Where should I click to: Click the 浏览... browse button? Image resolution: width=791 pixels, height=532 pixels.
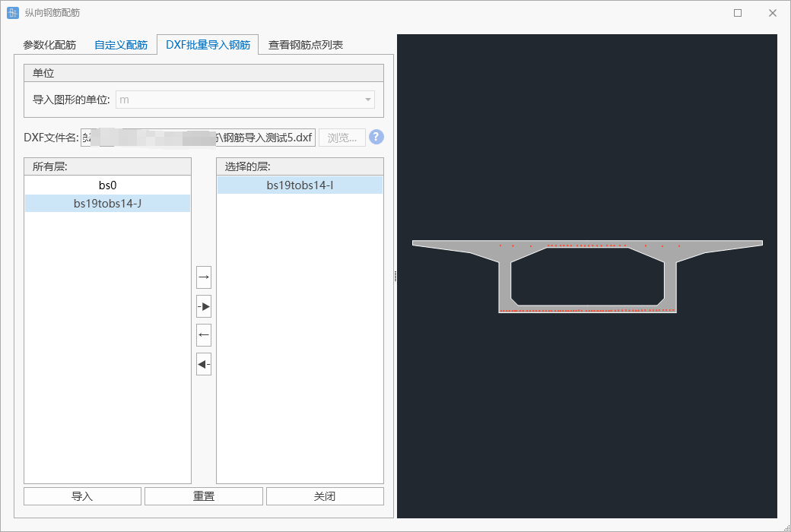342,138
